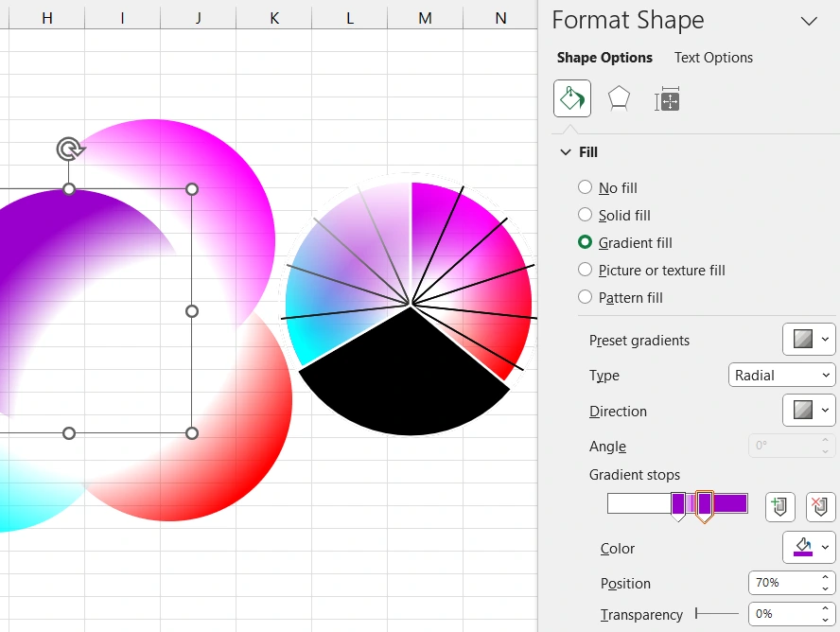Screen dimensions: 840x632
Task: Collapse the Format Shape pane
Action: 809,20
